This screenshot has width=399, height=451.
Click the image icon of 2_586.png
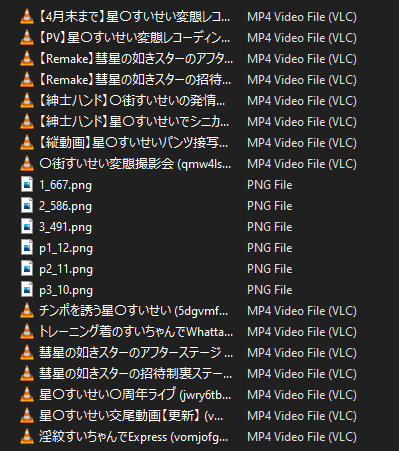pos(27,206)
